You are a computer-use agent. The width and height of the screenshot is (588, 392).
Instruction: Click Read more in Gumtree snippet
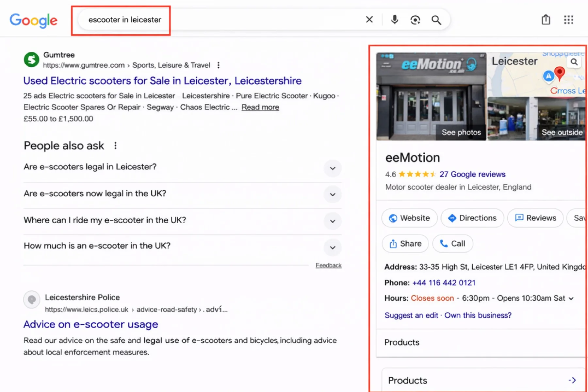pos(260,107)
